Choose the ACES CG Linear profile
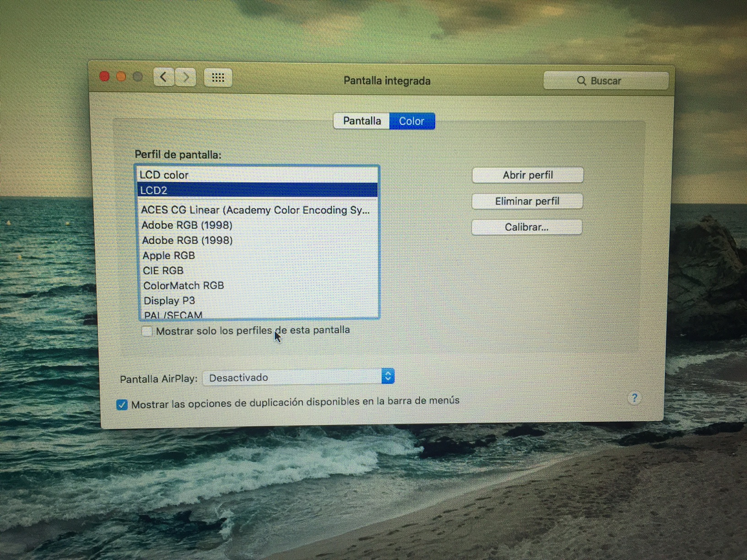Screen dimensions: 747x560 pos(259,210)
